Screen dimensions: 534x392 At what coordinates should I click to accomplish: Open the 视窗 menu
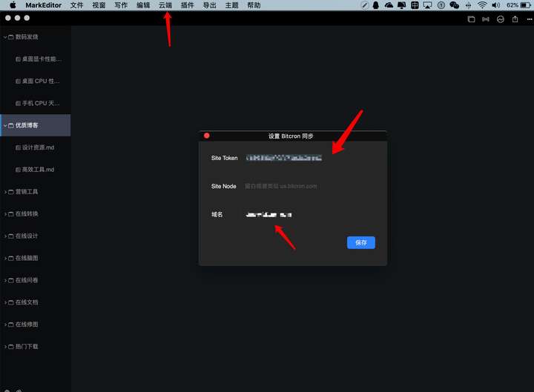[99, 5]
